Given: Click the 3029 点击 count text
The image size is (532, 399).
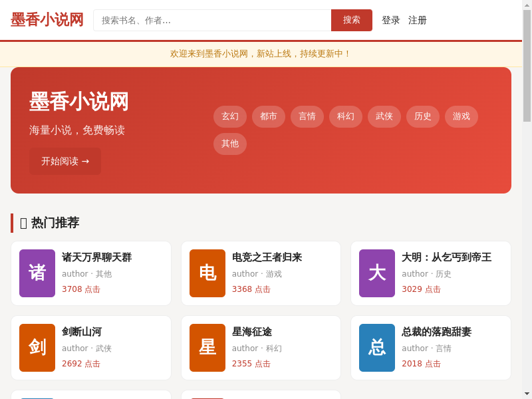Looking at the screenshot, I should (x=421, y=289).
